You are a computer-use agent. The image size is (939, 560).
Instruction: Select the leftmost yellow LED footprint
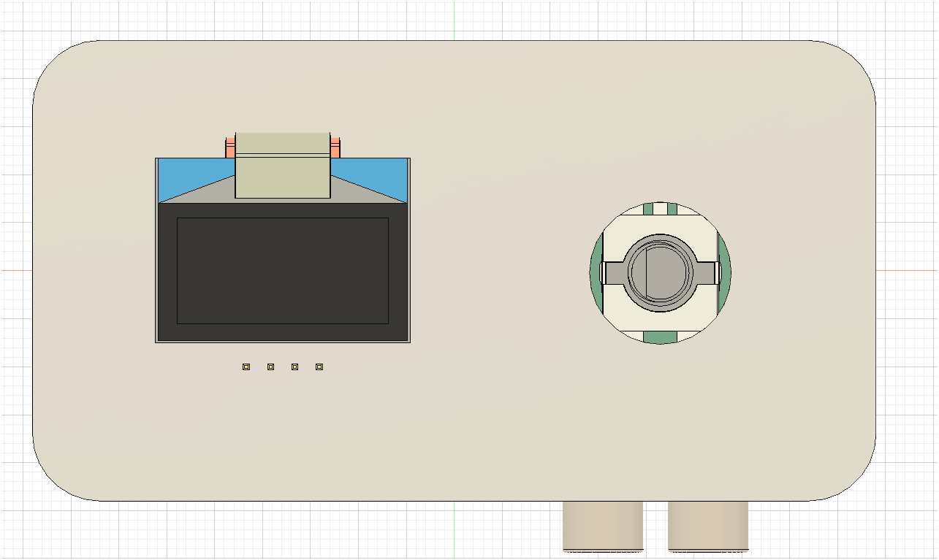tap(246, 367)
